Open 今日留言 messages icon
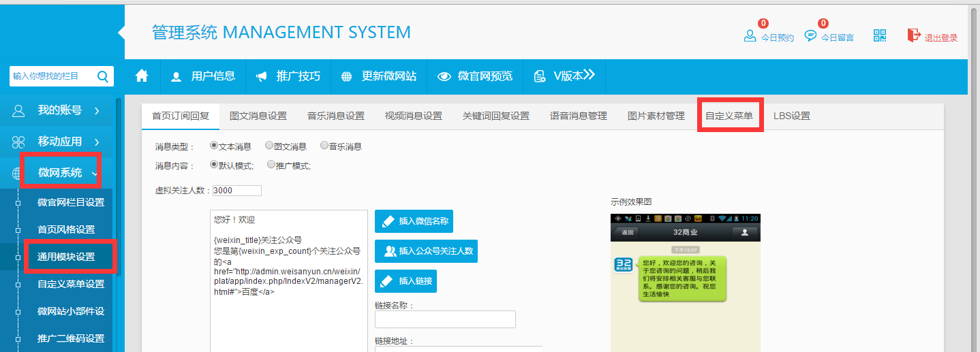 pos(810,35)
